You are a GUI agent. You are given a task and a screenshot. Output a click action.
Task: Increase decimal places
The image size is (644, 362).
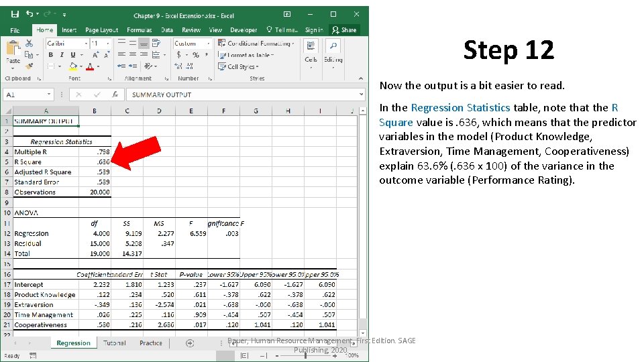178,66
